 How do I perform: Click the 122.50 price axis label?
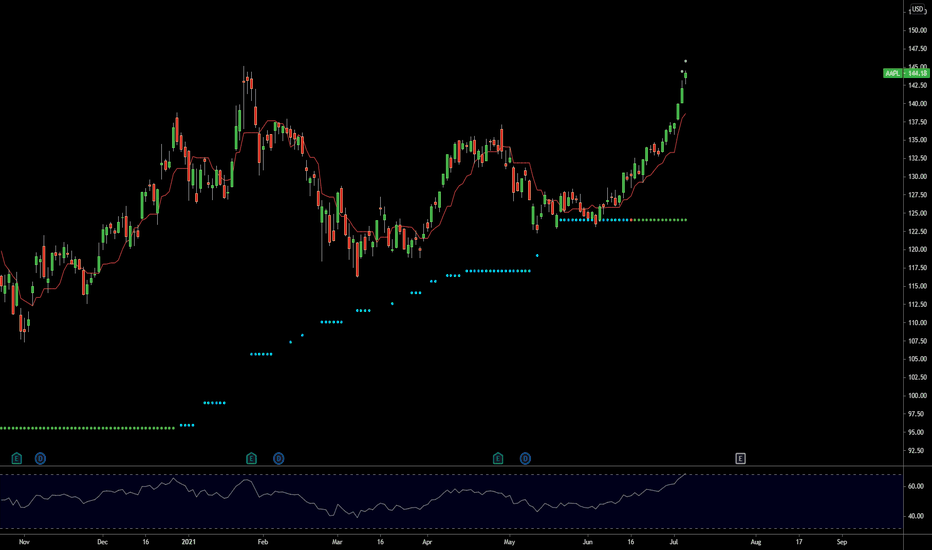pyautogui.click(x=917, y=231)
